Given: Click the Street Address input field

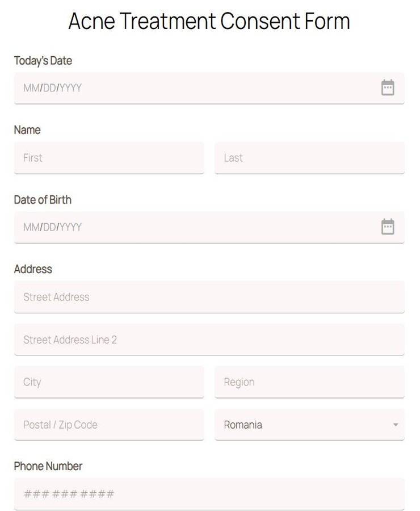Looking at the screenshot, I should [209, 296].
